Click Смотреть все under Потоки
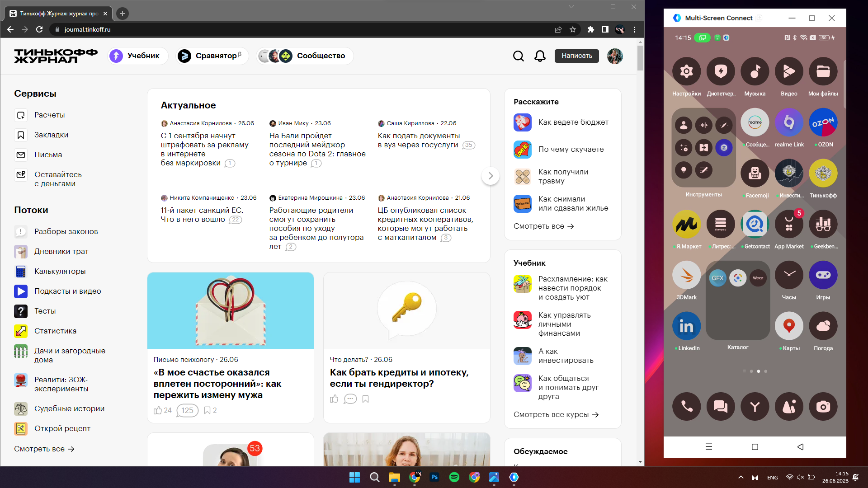Screen dimensions: 868x488 [x=44, y=449]
